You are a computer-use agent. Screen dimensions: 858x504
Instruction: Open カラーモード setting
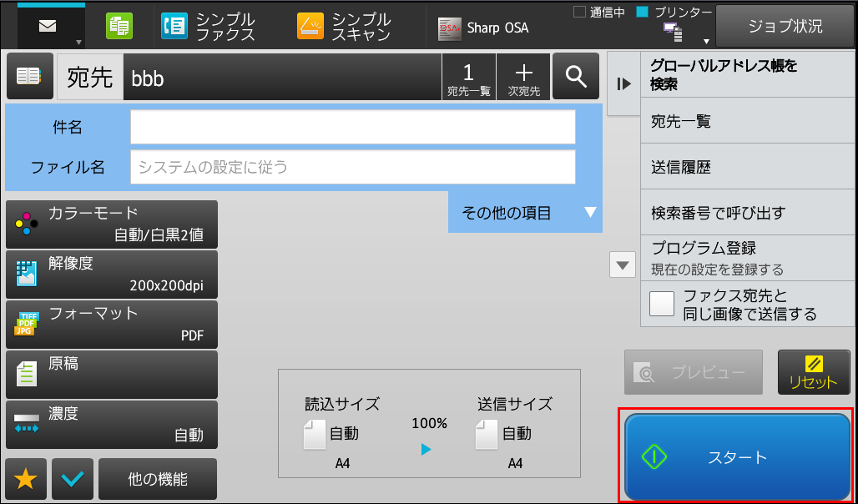click(112, 224)
